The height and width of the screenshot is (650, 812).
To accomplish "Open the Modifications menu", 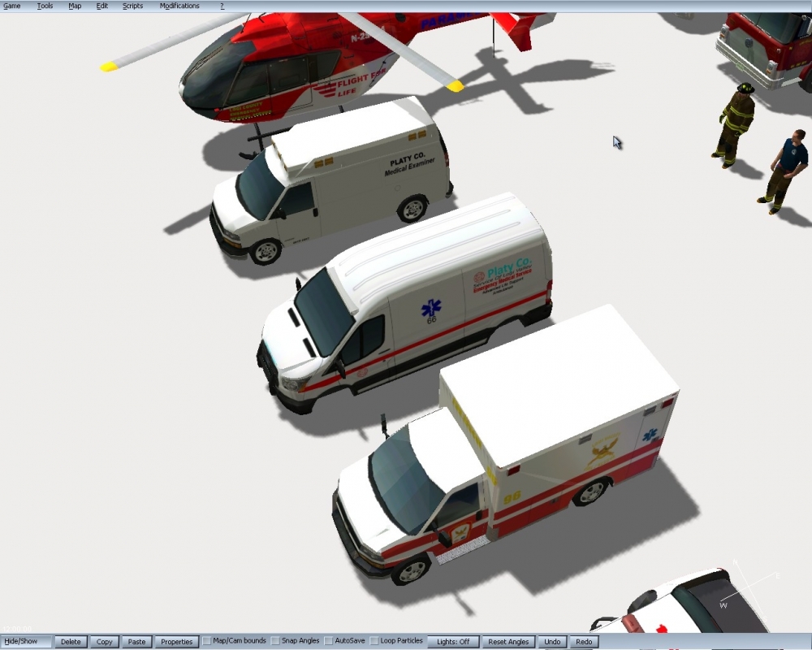I will [179, 6].
